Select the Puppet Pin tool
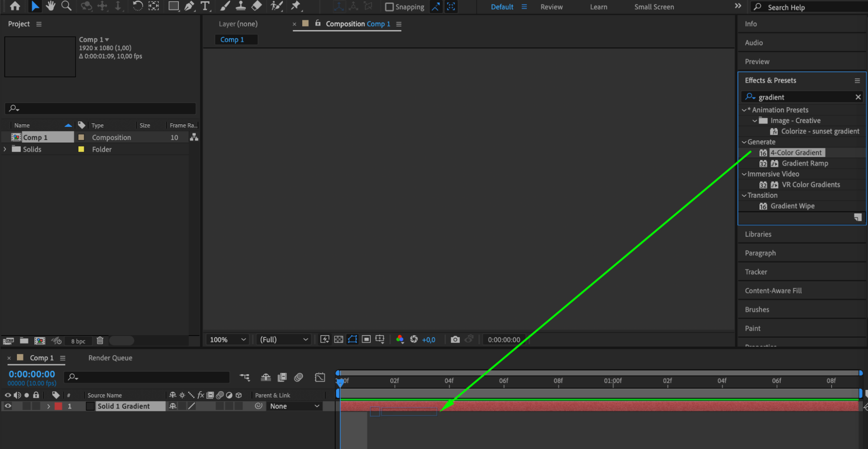The height and width of the screenshot is (449, 868). (x=296, y=6)
